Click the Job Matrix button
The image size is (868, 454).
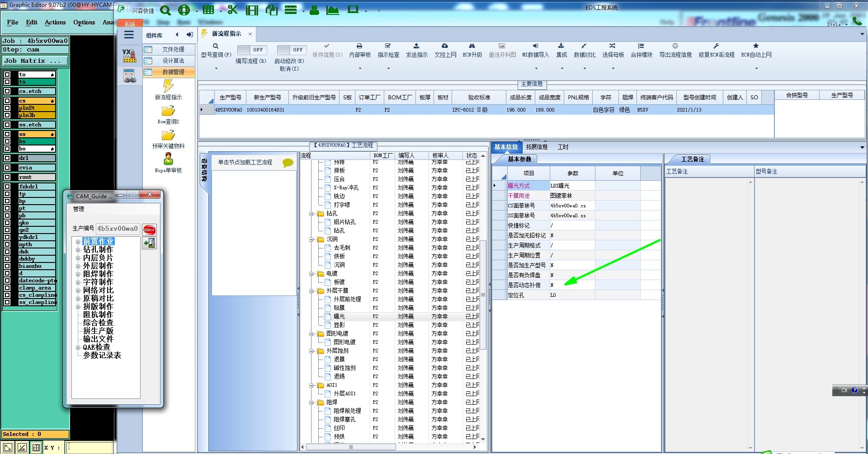coord(35,61)
